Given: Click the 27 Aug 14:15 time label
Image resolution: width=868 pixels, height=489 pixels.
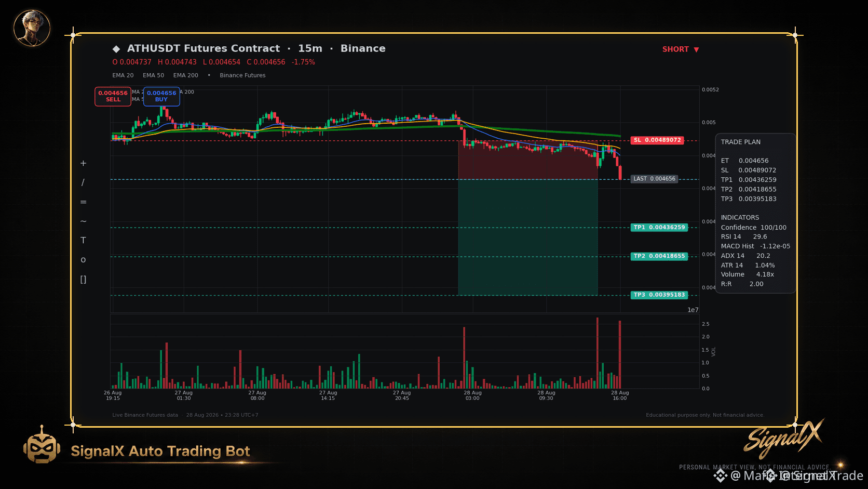Looking at the screenshot, I should 328,395.
